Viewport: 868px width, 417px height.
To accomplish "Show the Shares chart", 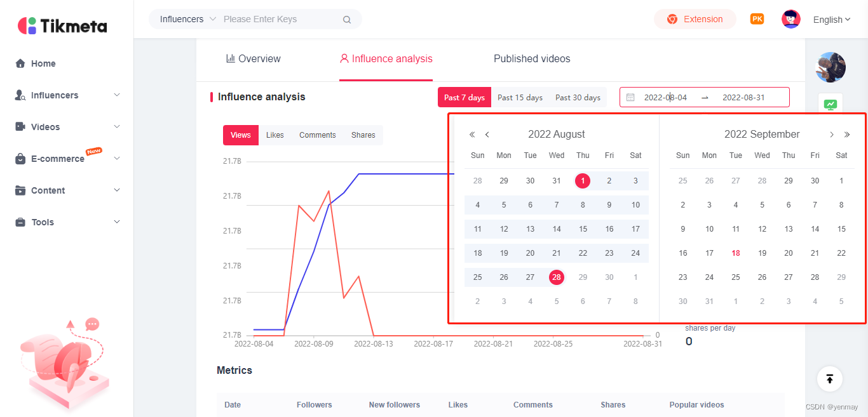I will [363, 135].
